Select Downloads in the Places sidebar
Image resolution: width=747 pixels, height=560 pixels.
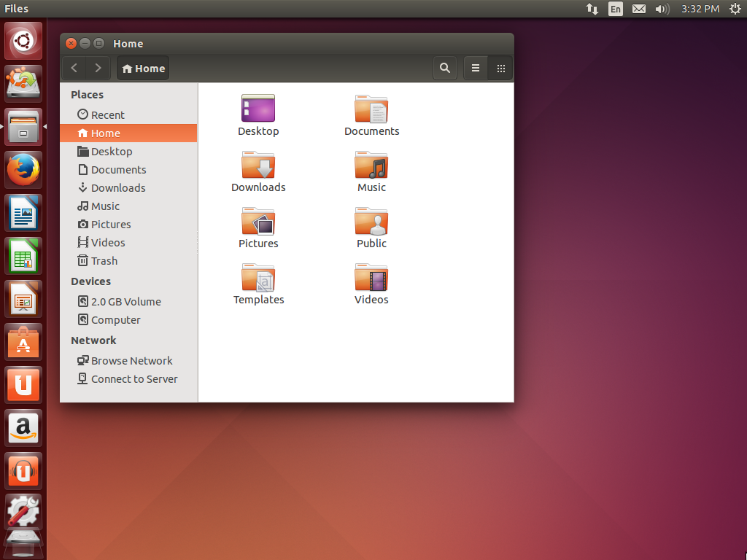128,187
